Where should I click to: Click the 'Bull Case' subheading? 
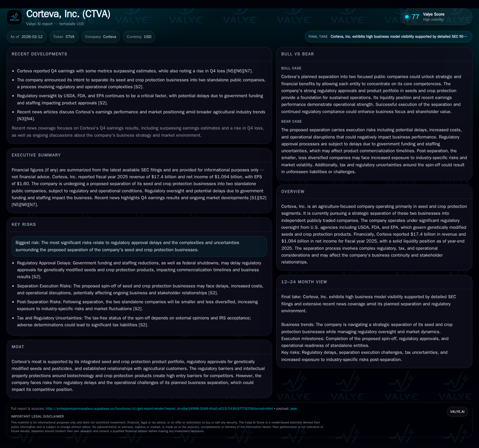(x=291, y=68)
